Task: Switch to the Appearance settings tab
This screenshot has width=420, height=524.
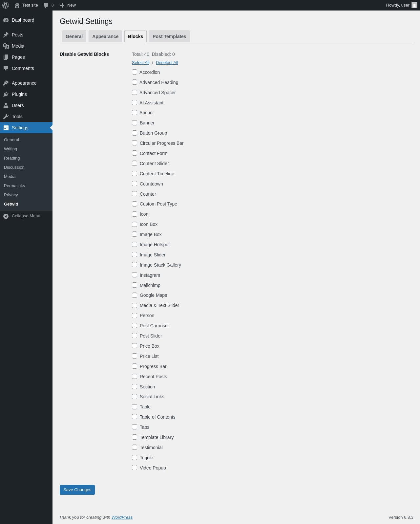Action: pos(105,36)
